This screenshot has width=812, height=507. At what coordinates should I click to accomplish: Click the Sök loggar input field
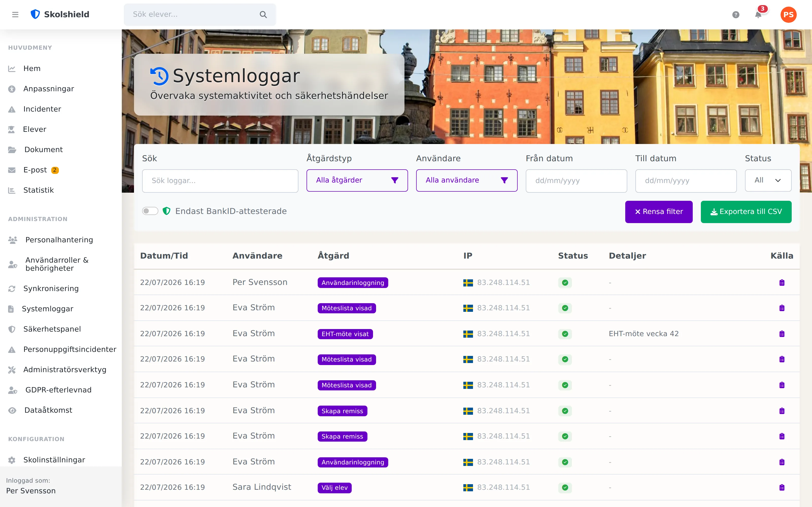[220, 181]
